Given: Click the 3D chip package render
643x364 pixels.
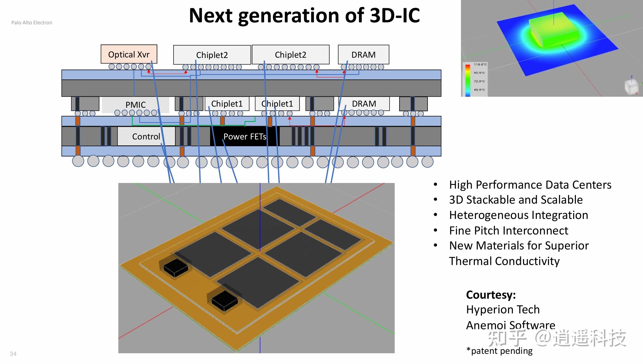Looking at the screenshot, I should [x=256, y=268].
